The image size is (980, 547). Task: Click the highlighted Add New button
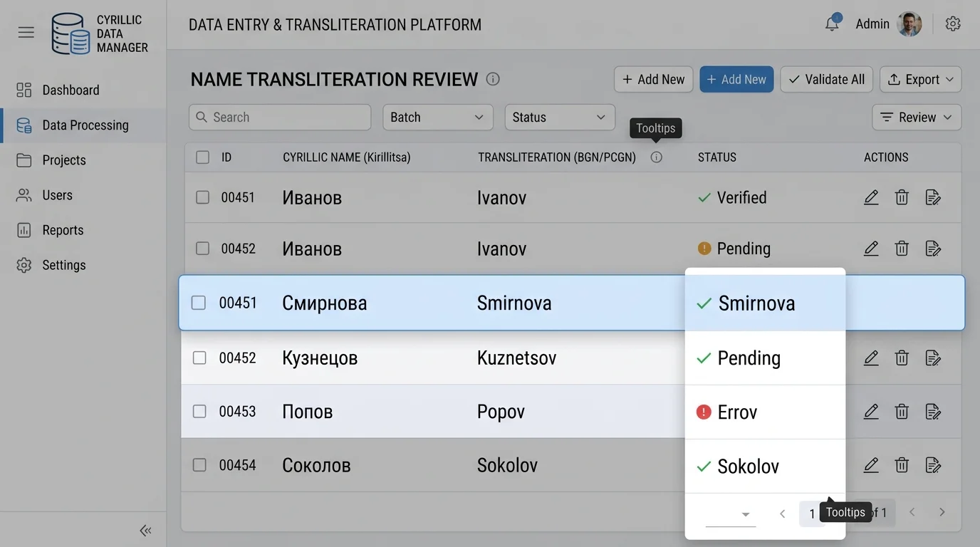point(736,79)
